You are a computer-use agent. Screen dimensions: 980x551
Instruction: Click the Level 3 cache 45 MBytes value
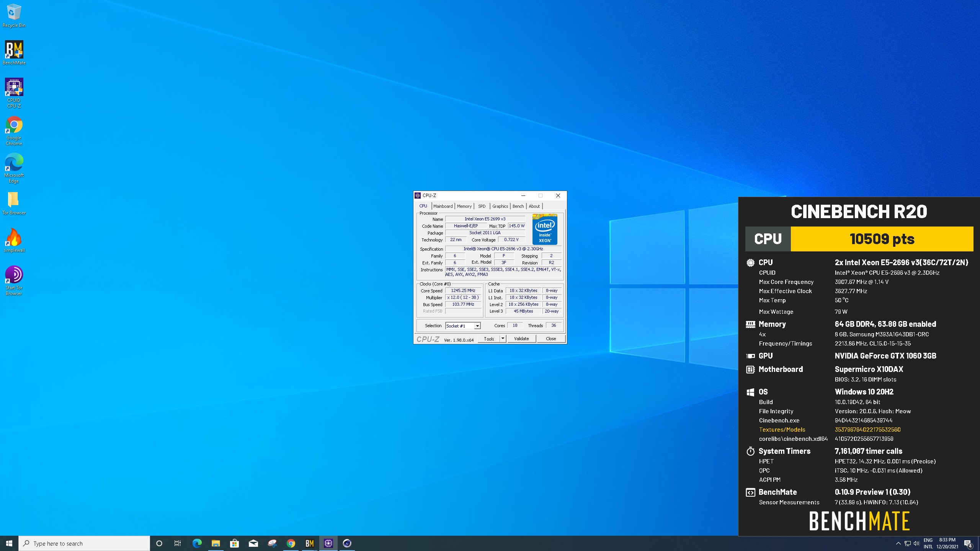(x=523, y=311)
